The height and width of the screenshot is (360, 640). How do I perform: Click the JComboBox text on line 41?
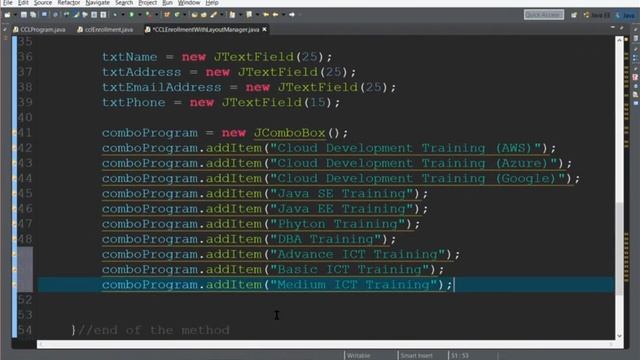pyautogui.click(x=289, y=133)
